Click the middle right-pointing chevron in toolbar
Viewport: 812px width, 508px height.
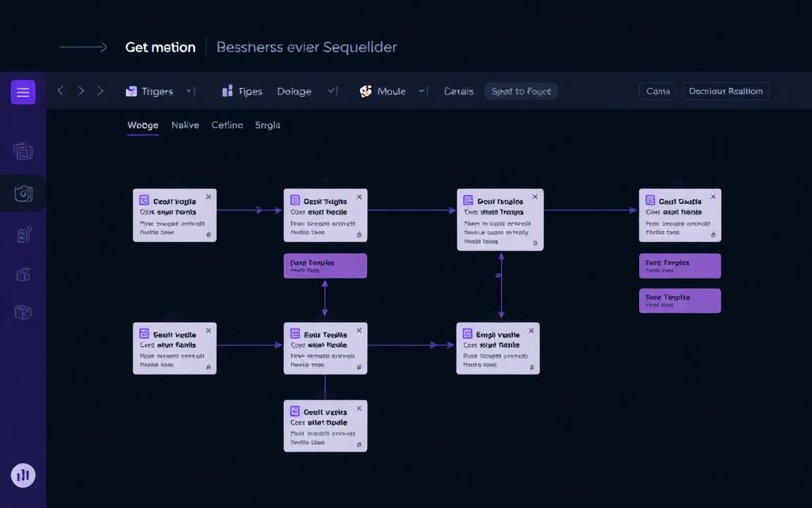[81, 90]
